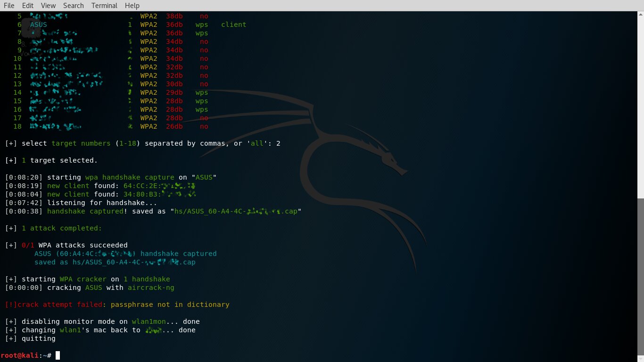Click the 'passphrase not in dictionary' message
Image resolution: width=644 pixels, height=362 pixels.
point(170,304)
